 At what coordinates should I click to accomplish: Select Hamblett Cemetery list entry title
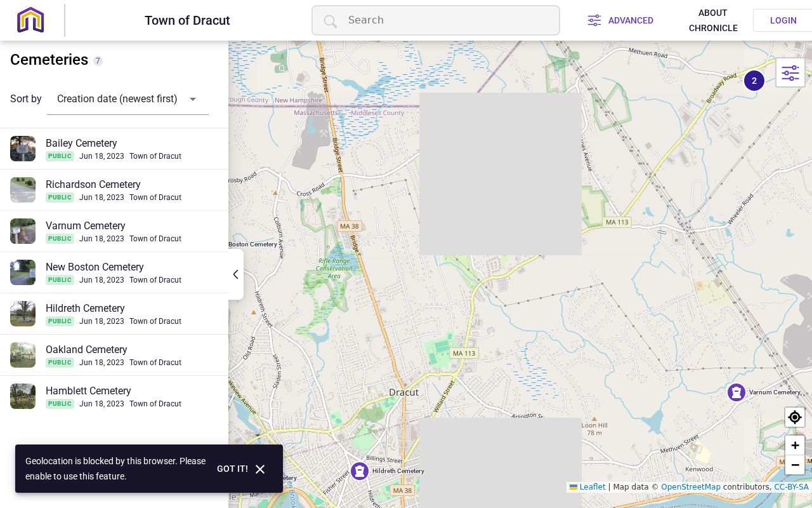[x=88, y=391]
